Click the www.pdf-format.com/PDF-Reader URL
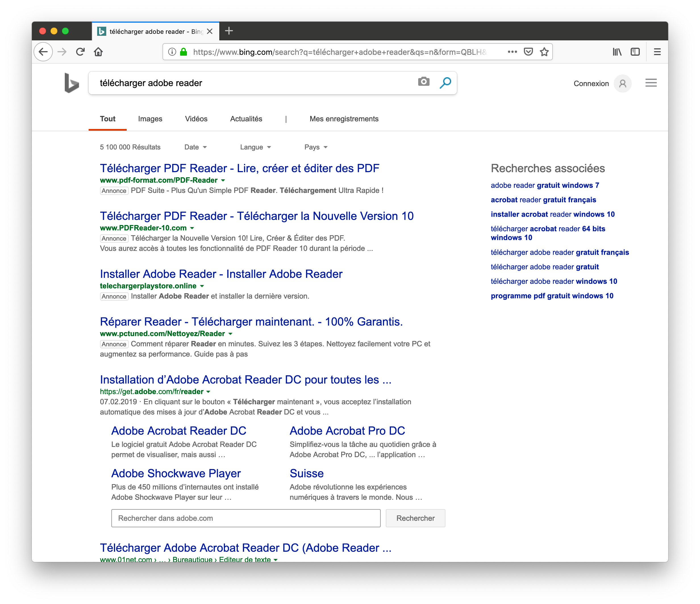 coord(159,180)
